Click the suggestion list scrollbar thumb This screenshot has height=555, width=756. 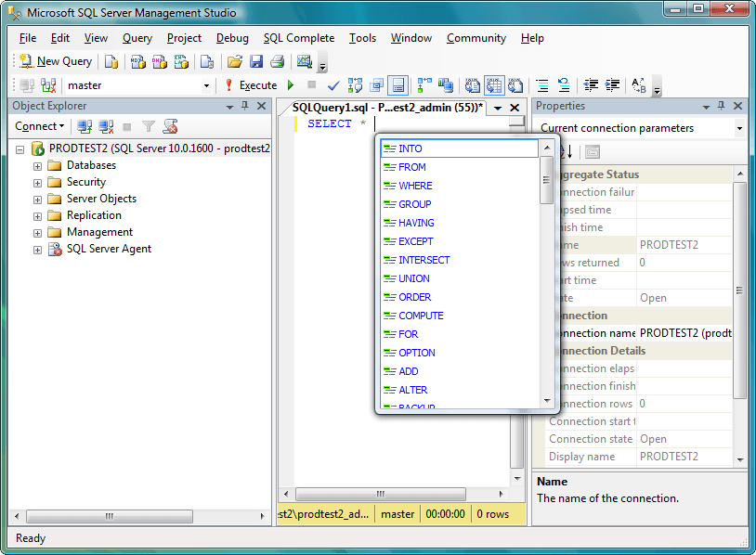click(547, 180)
